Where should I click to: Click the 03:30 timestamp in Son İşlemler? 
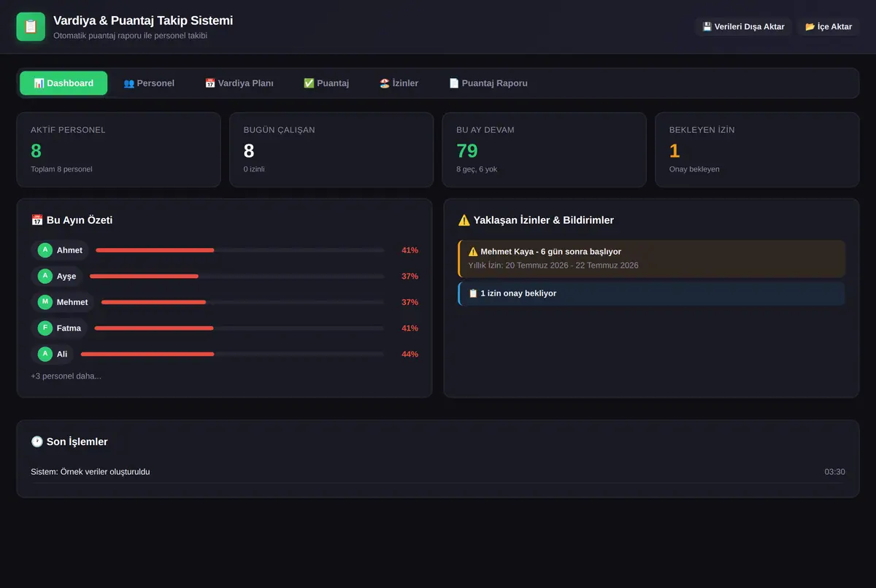pyautogui.click(x=835, y=472)
